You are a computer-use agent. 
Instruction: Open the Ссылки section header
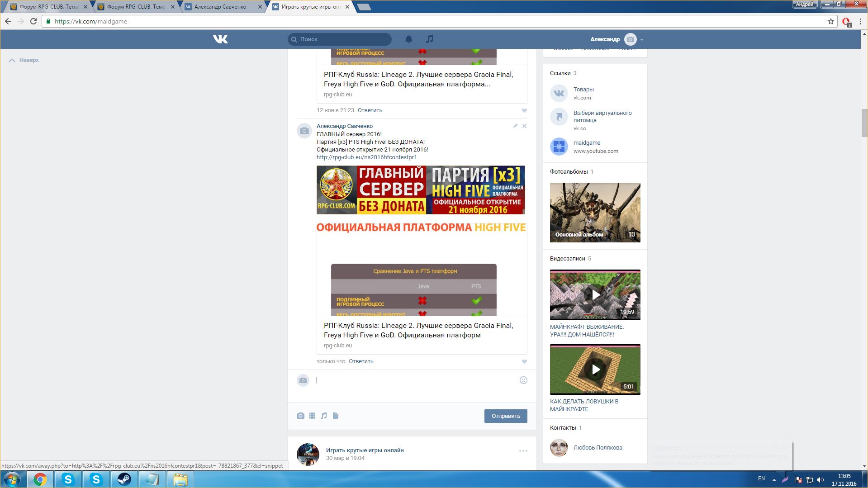click(560, 73)
